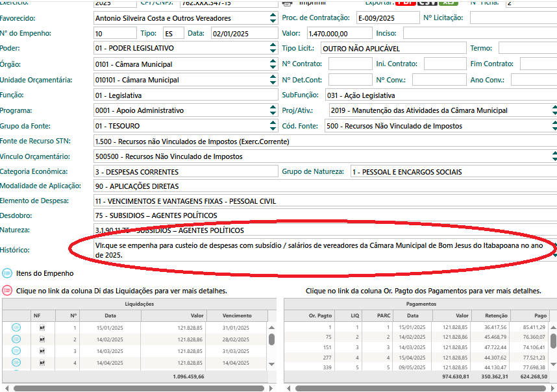Click the Pagamentos vertical scrollbar down arrow
Image resolution: width=557 pixels, height=392 pixels.
click(x=553, y=366)
